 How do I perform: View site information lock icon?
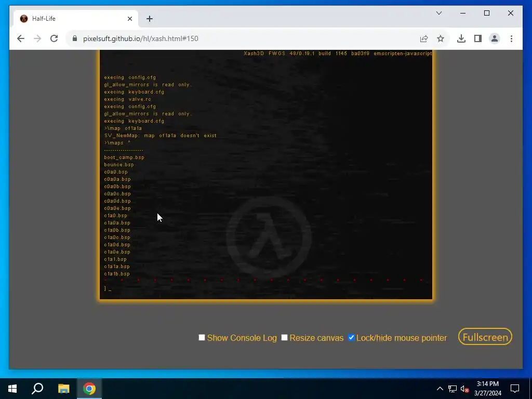75,38
